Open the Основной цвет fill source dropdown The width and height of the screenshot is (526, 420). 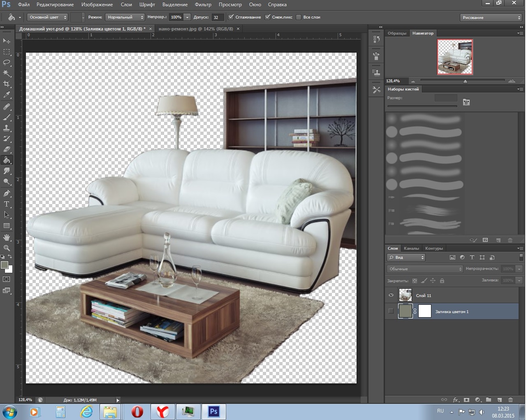47,17
